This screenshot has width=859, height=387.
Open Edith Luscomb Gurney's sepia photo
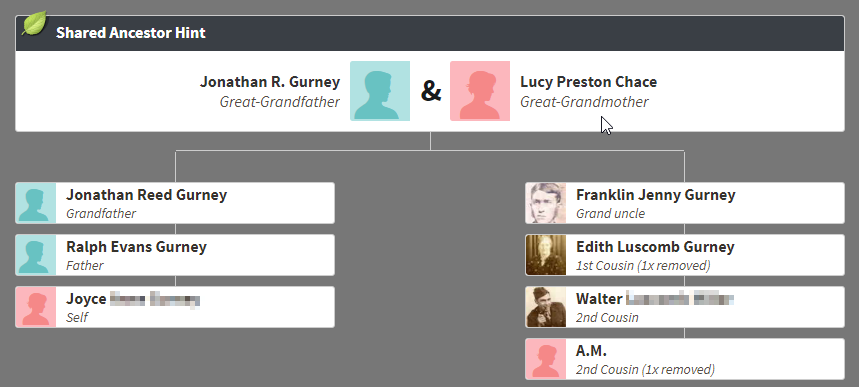click(546, 255)
